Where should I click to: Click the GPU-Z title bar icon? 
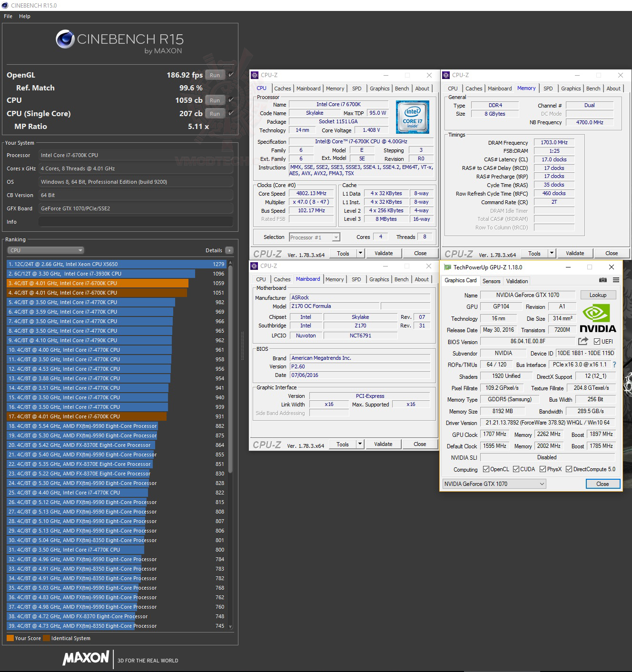point(447,267)
